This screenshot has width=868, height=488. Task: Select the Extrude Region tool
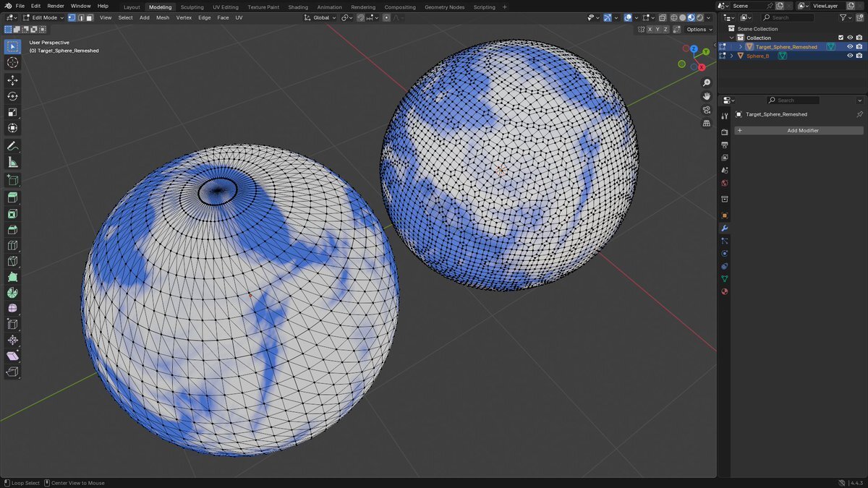pos(12,197)
